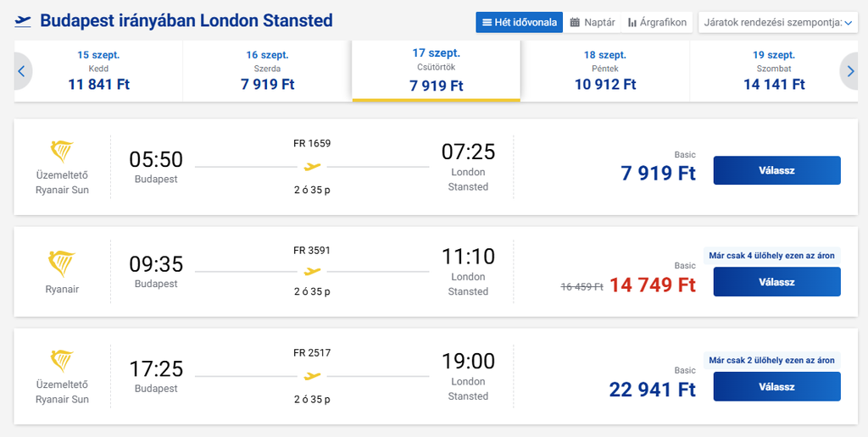Switch to the Hét idővonala view
868x437 pixels.
(x=520, y=23)
